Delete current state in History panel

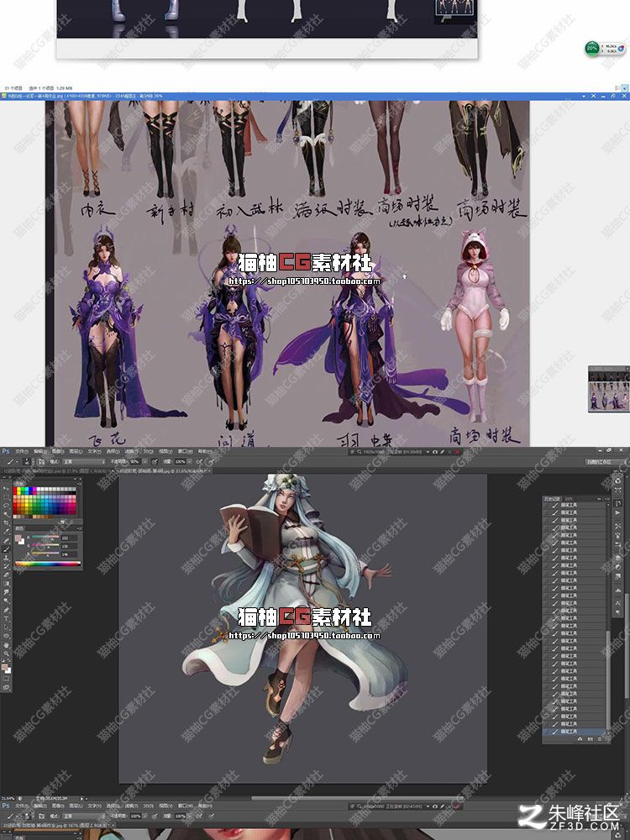pyautogui.click(x=600, y=739)
